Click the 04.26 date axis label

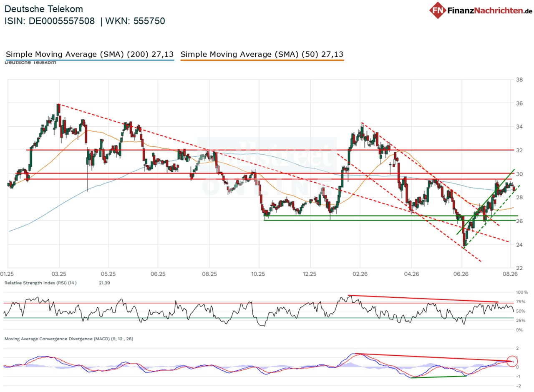(411, 274)
